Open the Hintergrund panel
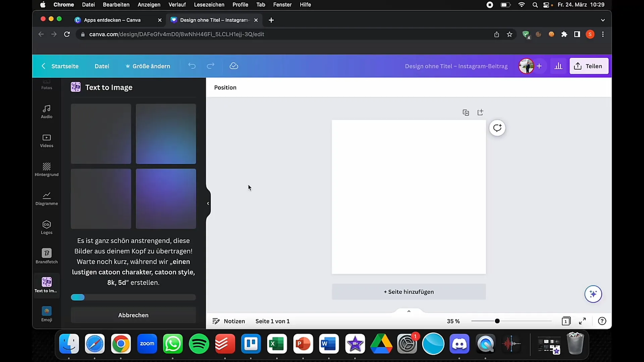Viewport: 644px width, 362px height. pyautogui.click(x=47, y=170)
